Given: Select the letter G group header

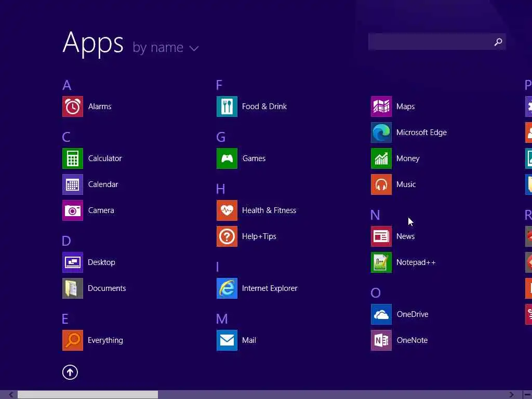Looking at the screenshot, I should 221,137.
